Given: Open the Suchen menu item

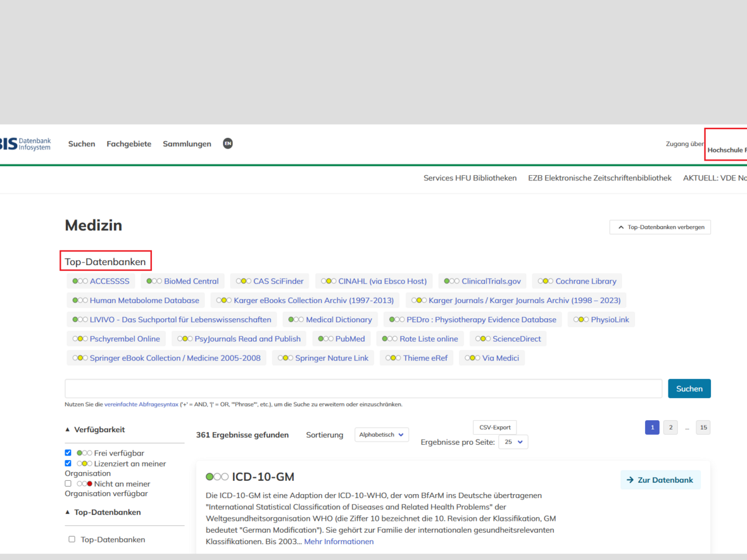Looking at the screenshot, I should click(x=82, y=144).
